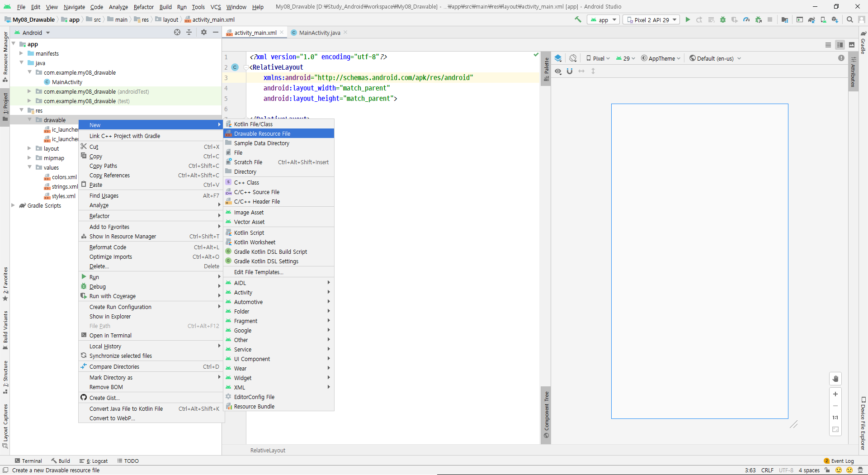The image size is (868, 475).
Task: Toggle the Gradle tool window
Action: point(863,43)
